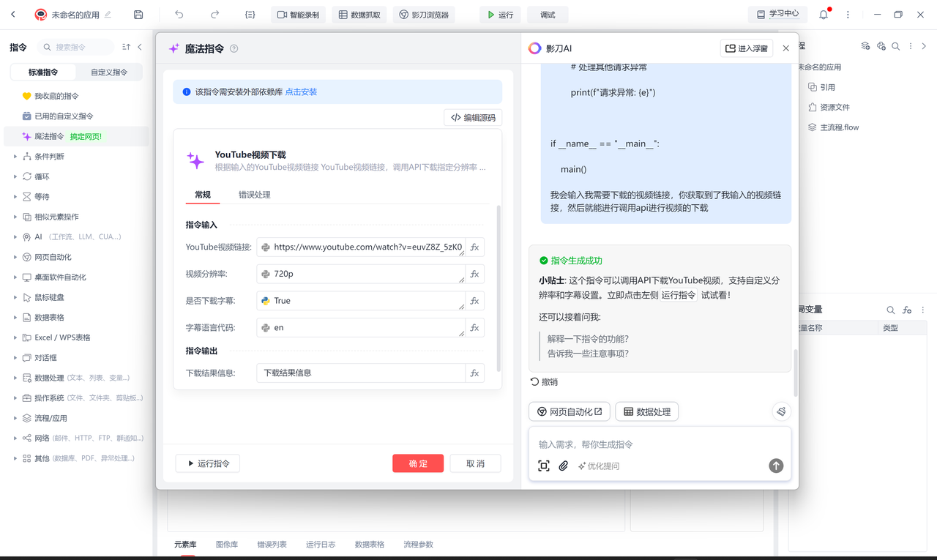The height and width of the screenshot is (560, 937).
Task: Expand the 循环 category
Action: [x=15, y=176]
